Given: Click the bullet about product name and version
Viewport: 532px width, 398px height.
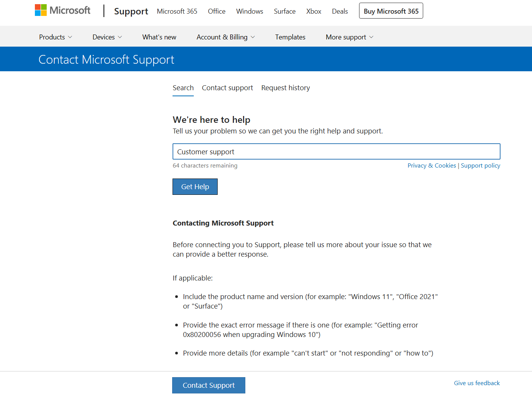Looking at the screenshot, I should click(310, 301).
